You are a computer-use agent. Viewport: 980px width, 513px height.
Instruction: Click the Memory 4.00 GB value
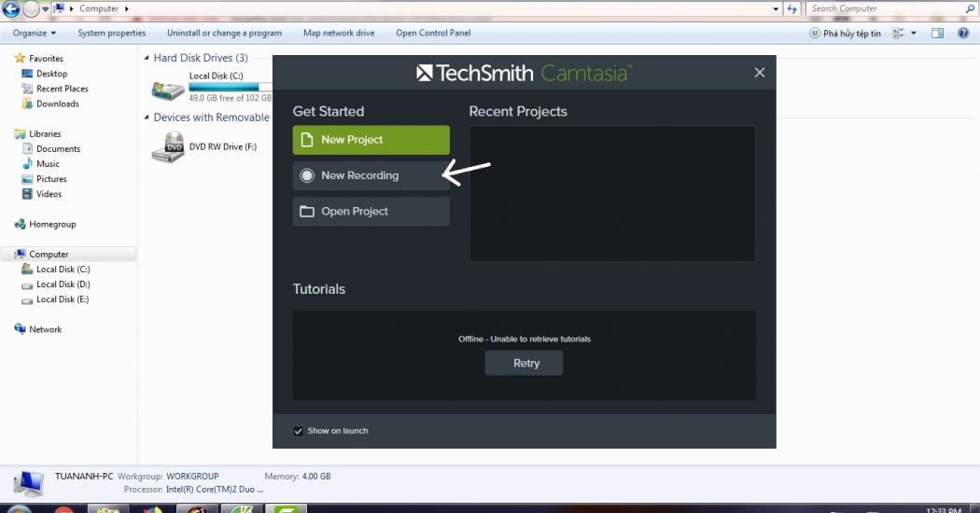point(316,476)
